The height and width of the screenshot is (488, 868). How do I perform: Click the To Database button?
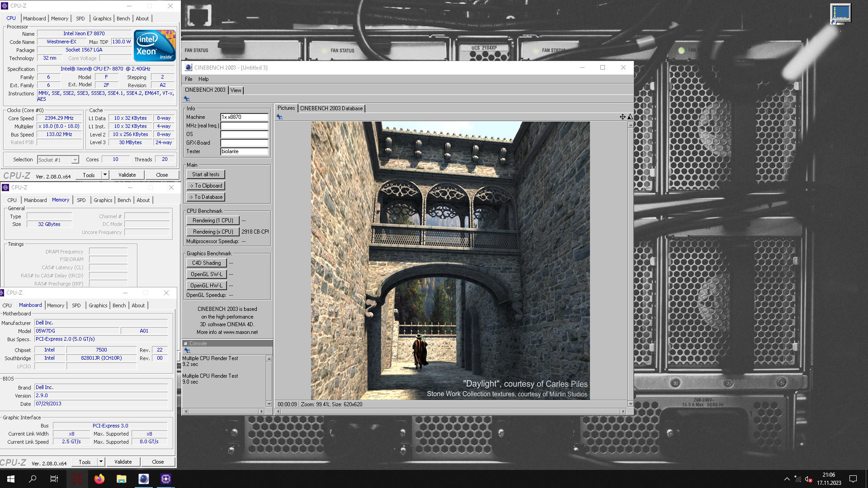[206, 197]
